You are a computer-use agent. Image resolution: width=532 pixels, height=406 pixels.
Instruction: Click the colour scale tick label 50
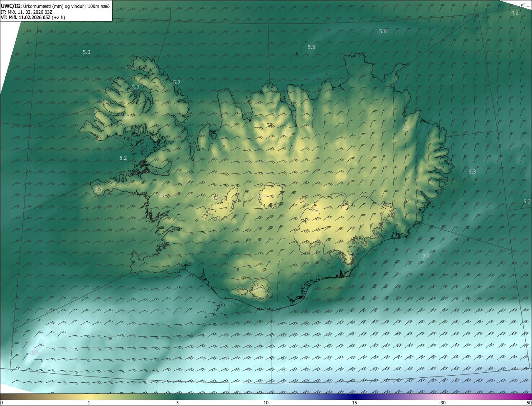tap(529, 403)
